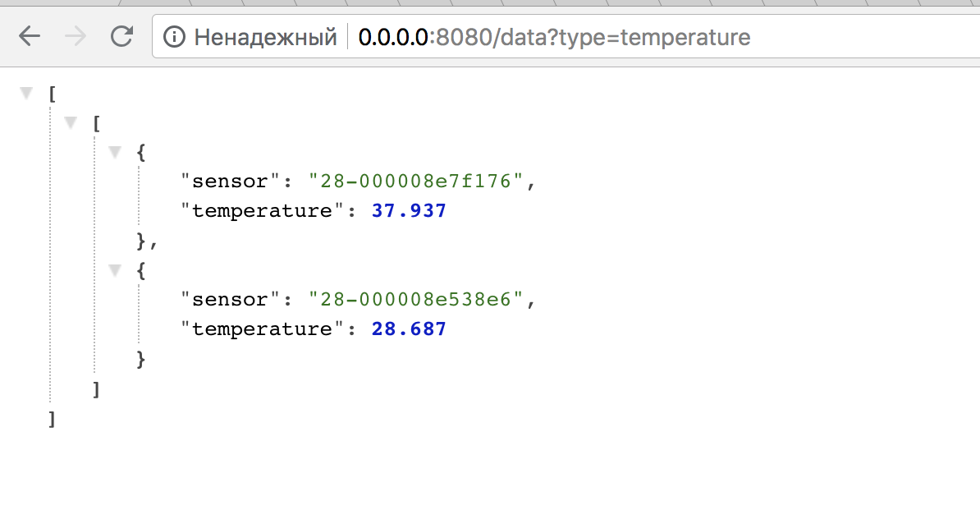Click the browser forward arrow

[x=76, y=37]
